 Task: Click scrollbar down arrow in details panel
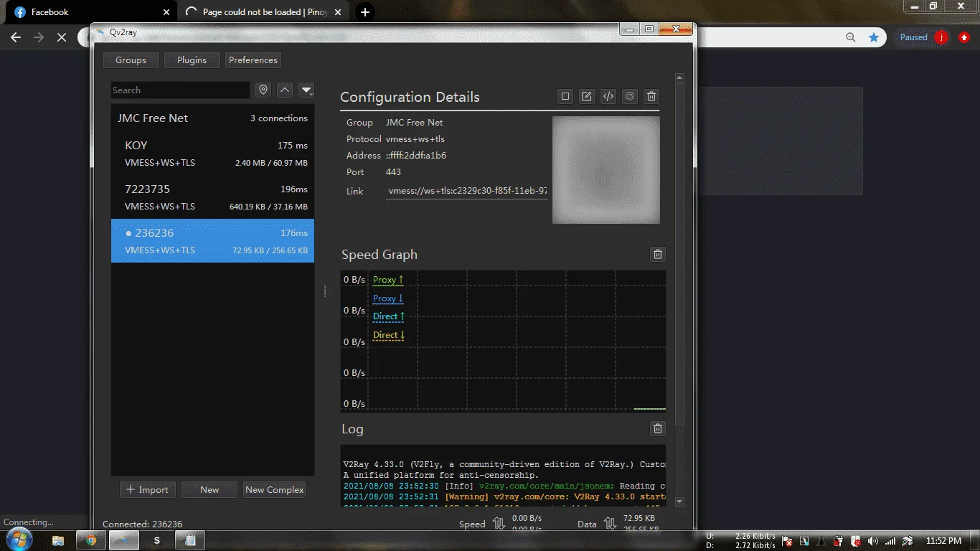pos(680,502)
